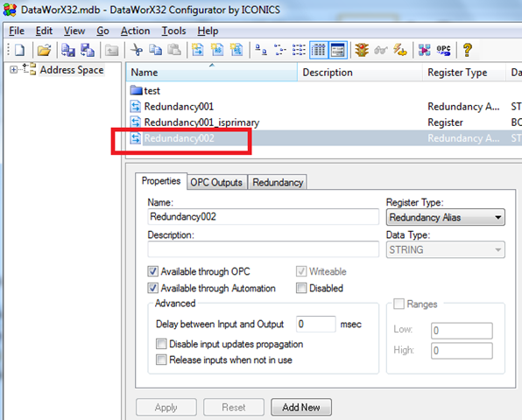522x420 pixels.
Task: Open the Edit menu
Action: pos(44,31)
